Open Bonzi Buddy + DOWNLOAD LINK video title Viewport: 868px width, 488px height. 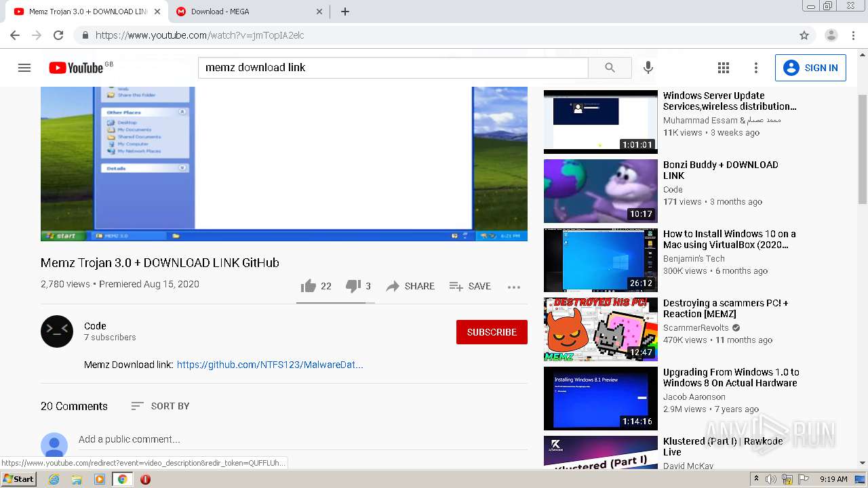[x=721, y=170]
